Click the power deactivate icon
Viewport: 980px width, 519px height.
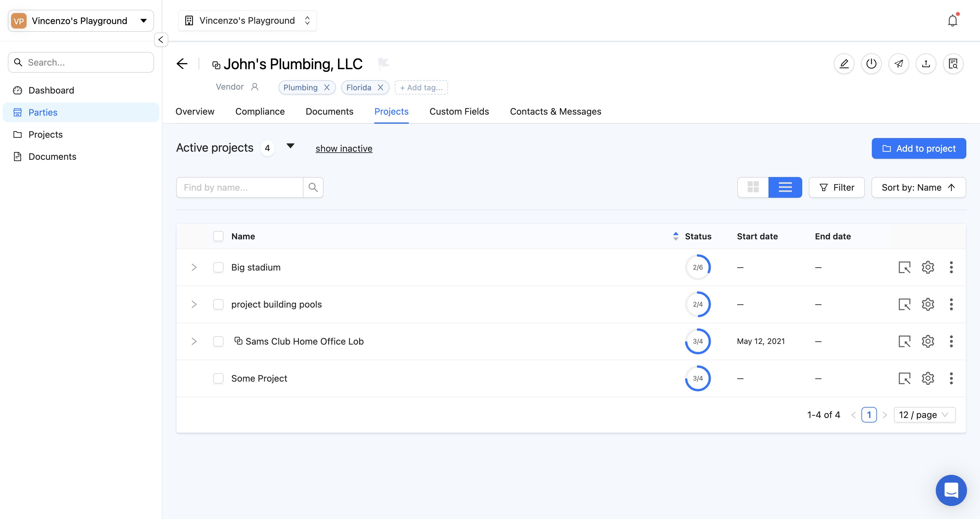coord(871,64)
